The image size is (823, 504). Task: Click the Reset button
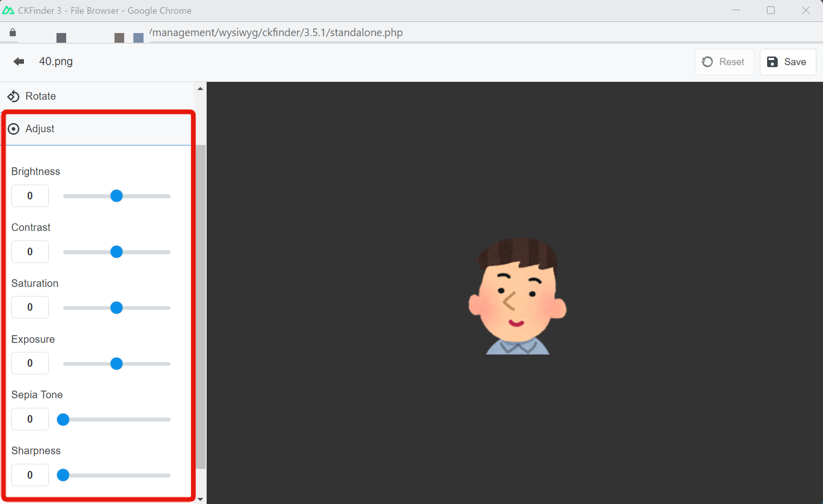click(x=724, y=62)
